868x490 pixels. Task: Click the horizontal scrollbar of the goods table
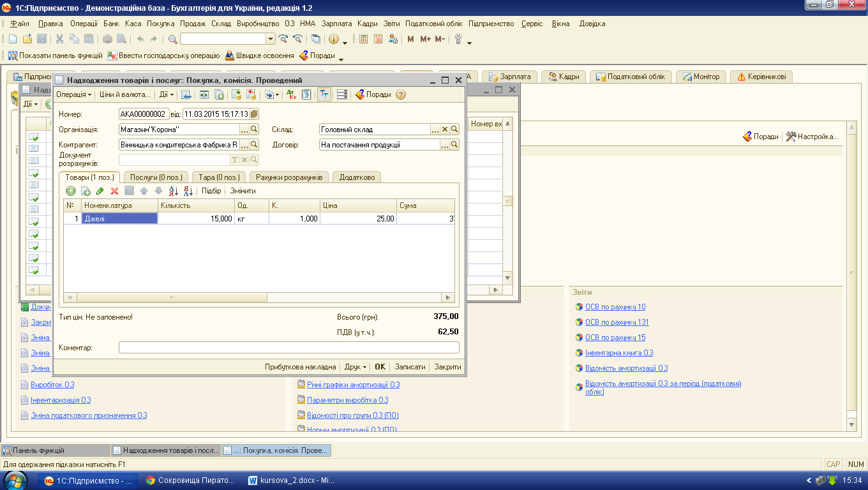(x=259, y=297)
